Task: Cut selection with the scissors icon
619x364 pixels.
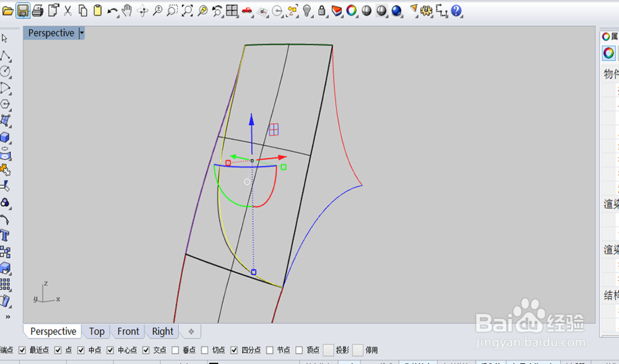Action: (68, 11)
